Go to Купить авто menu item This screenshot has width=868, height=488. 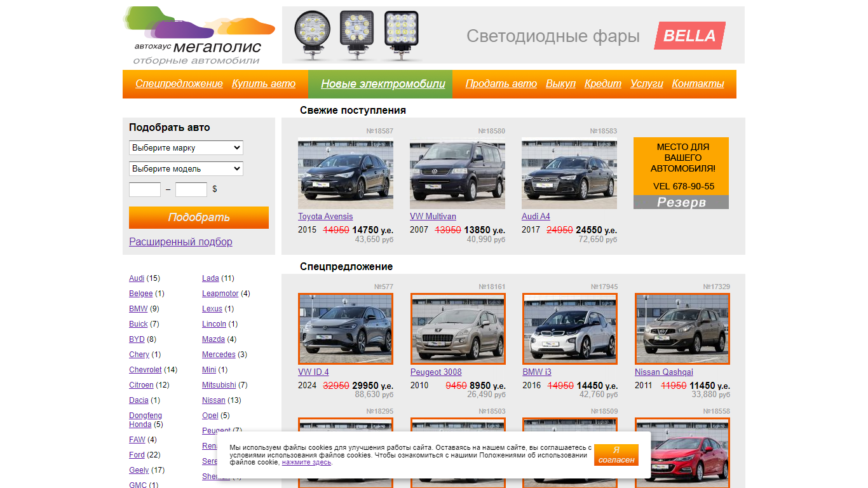pyautogui.click(x=264, y=84)
